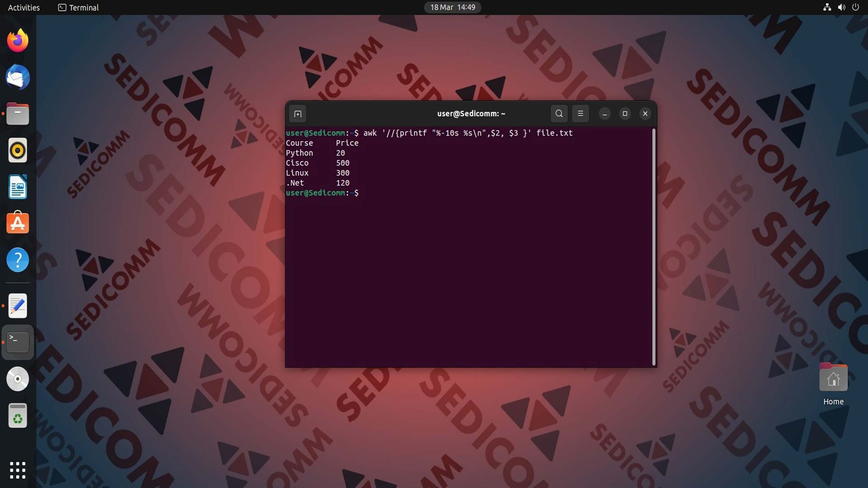Viewport: 868px width, 488px height.
Task: Open a new tab in the terminal
Action: click(x=297, y=114)
